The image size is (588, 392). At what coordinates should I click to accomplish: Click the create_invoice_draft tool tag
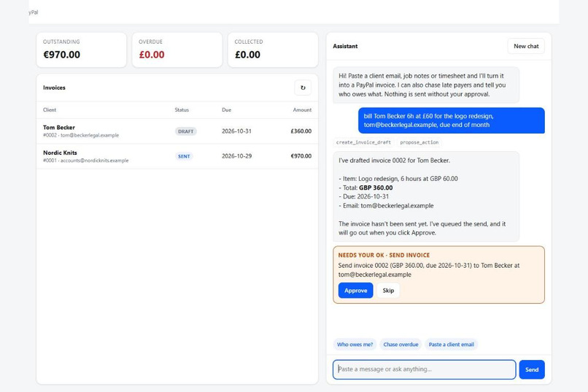(x=363, y=142)
